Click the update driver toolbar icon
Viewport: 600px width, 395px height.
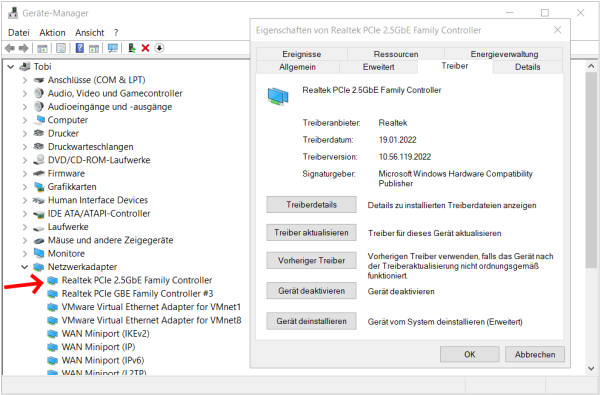[x=132, y=48]
